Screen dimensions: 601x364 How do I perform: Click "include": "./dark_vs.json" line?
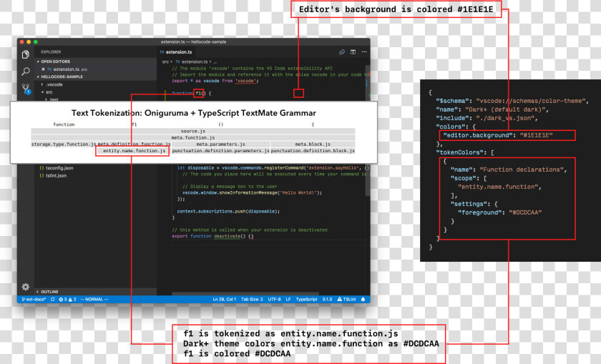point(487,118)
